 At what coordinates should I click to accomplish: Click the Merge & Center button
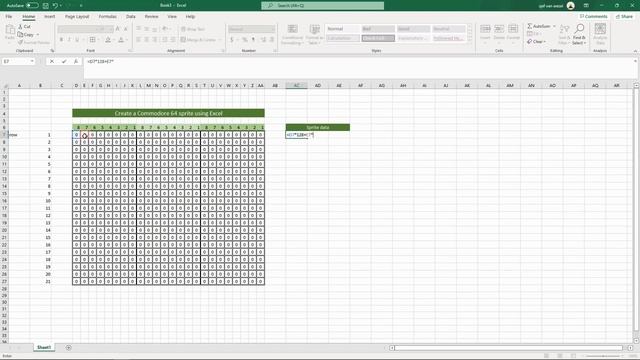tap(198, 40)
